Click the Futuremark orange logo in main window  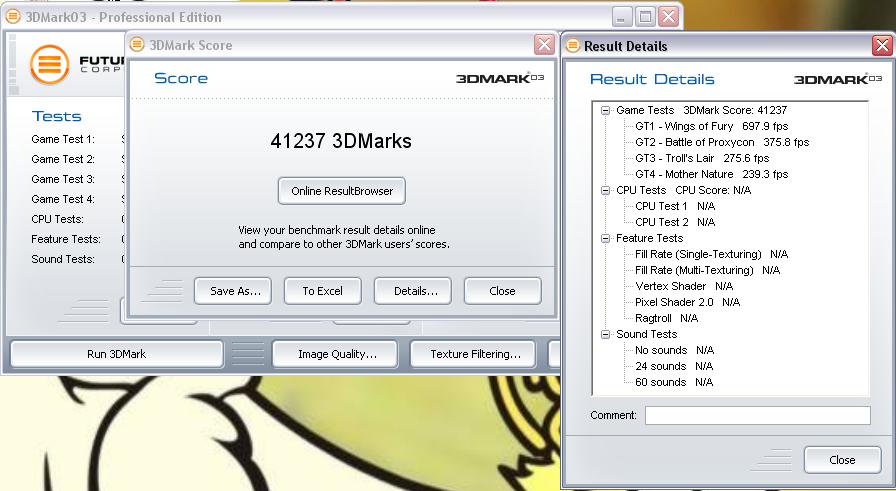50,64
